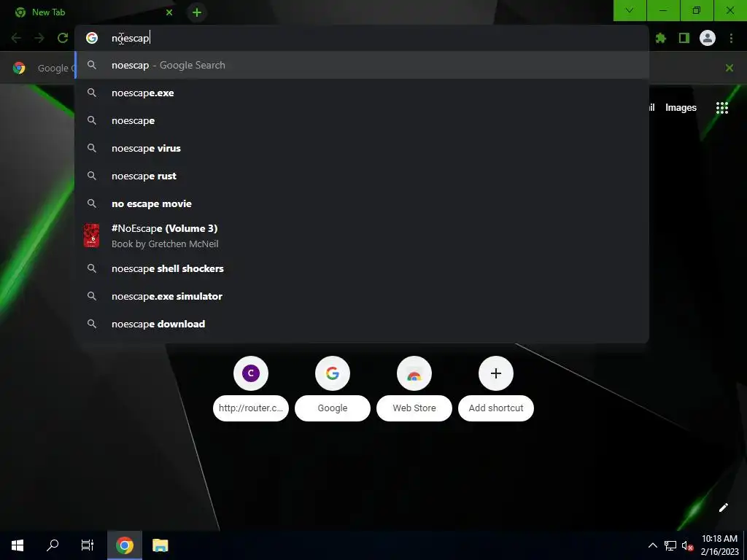Go forward with the forward arrow
The width and height of the screenshot is (747, 560).
coord(39,38)
